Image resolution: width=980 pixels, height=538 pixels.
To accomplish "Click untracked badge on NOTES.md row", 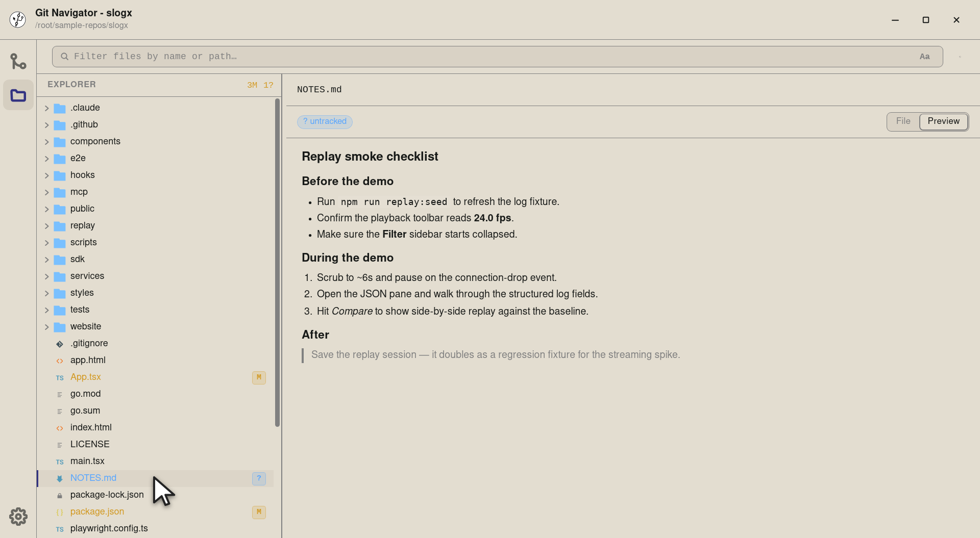I will (259, 478).
